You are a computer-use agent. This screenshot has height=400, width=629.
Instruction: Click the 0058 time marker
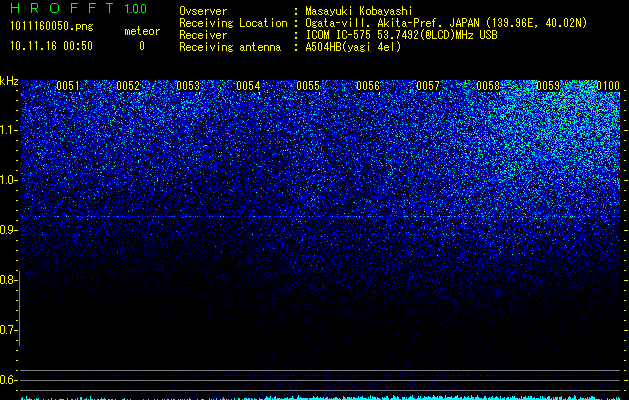point(488,86)
